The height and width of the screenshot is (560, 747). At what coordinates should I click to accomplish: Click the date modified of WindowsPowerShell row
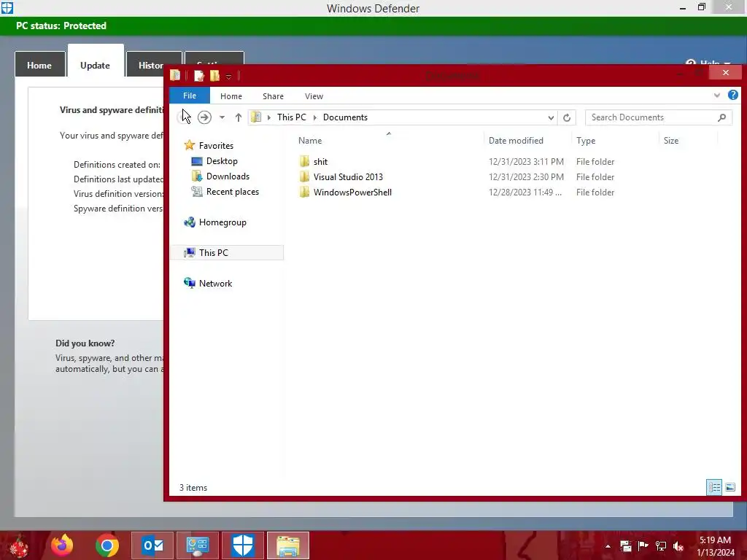pyautogui.click(x=525, y=192)
